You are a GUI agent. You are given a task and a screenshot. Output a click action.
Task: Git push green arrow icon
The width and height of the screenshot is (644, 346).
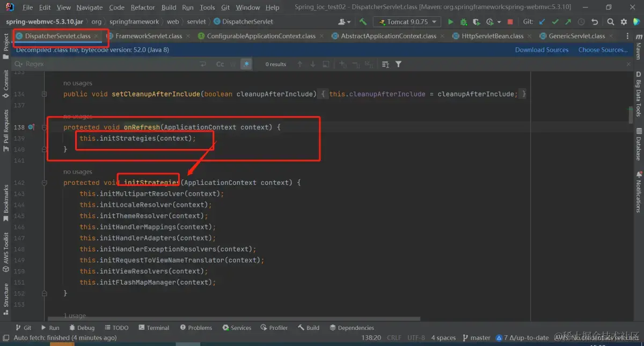[x=568, y=22]
